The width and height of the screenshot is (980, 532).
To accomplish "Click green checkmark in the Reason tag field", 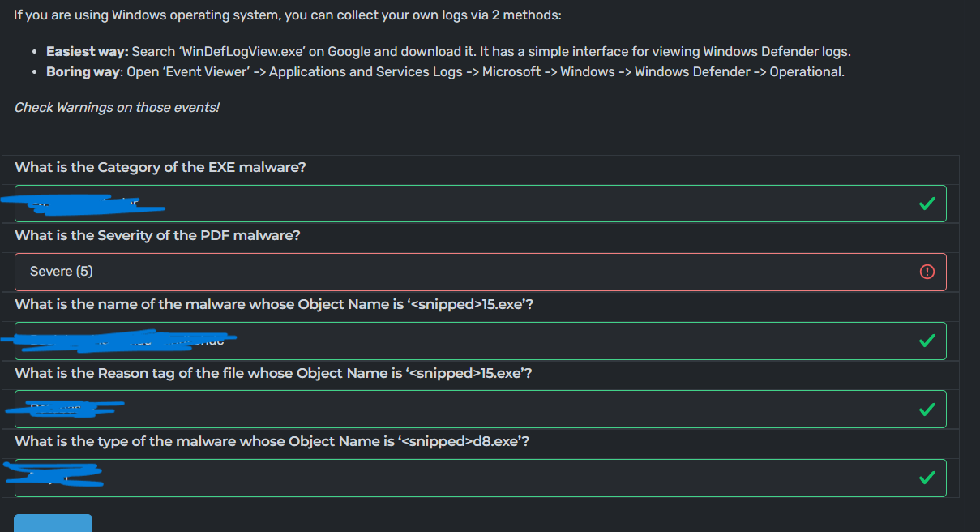I will pos(927,409).
